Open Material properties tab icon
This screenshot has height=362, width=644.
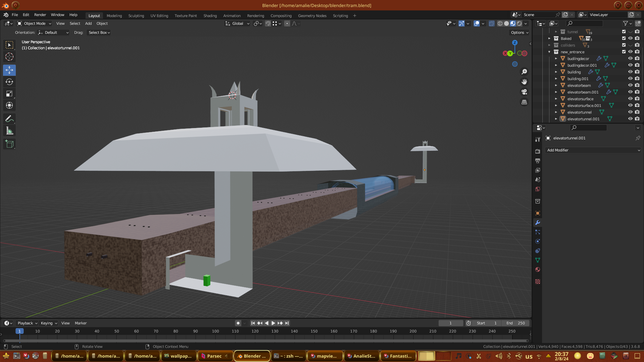pyautogui.click(x=538, y=270)
